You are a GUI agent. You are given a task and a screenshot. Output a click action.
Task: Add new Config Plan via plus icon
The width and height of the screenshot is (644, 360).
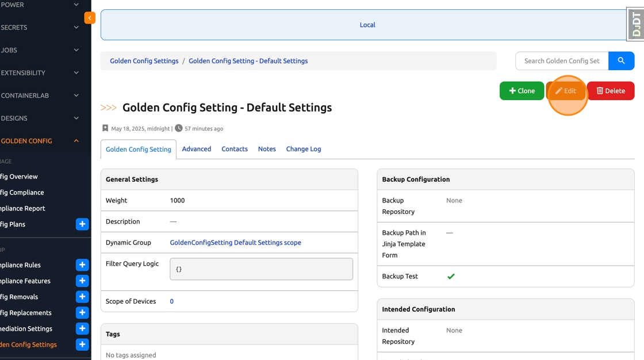[82, 224]
